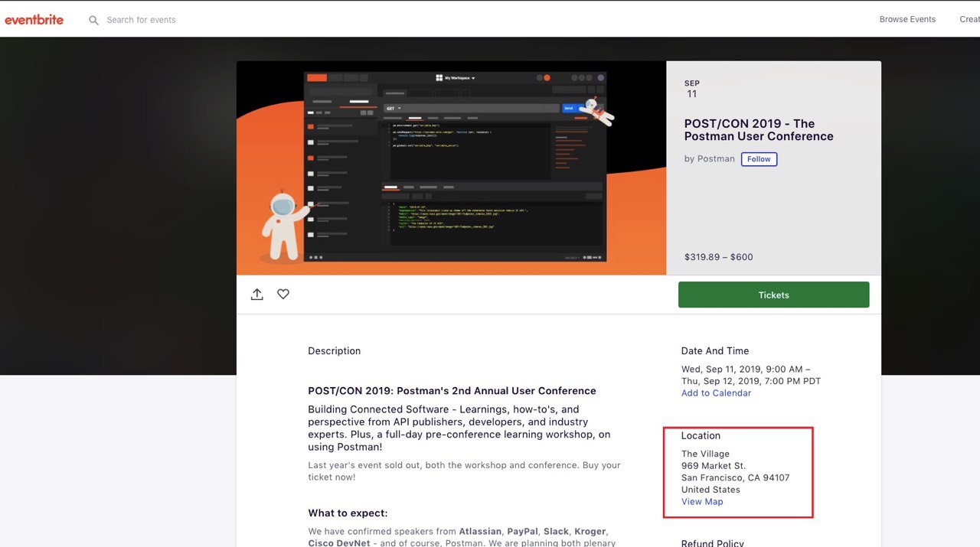Image resolution: width=980 pixels, height=547 pixels.
Task: Follow the Postman organizer
Action: click(759, 159)
